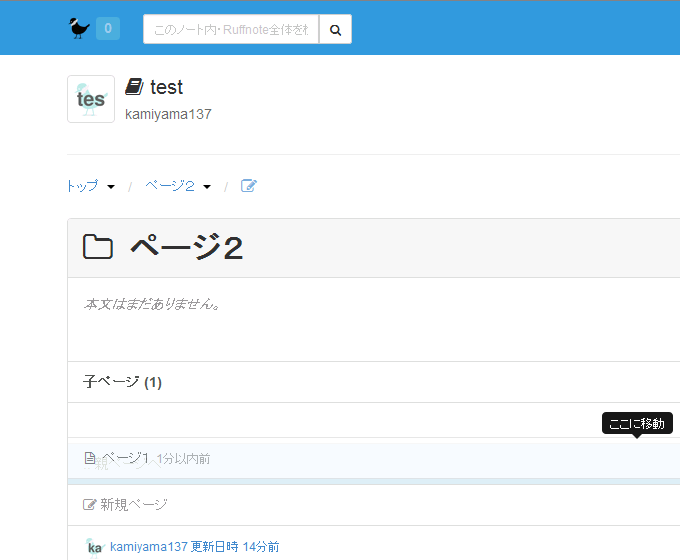The height and width of the screenshot is (560, 680).
Task: Toggle the 子ページ (1) section header
Action: [x=122, y=382]
